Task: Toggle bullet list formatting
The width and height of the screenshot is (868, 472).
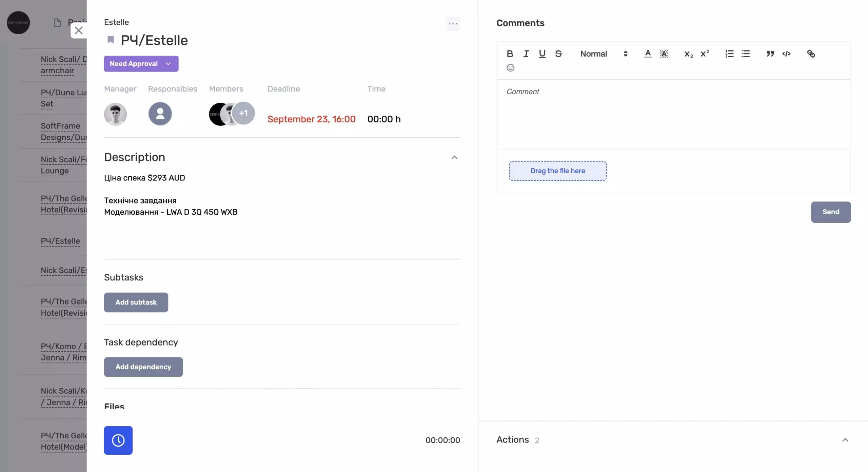Action: click(746, 54)
